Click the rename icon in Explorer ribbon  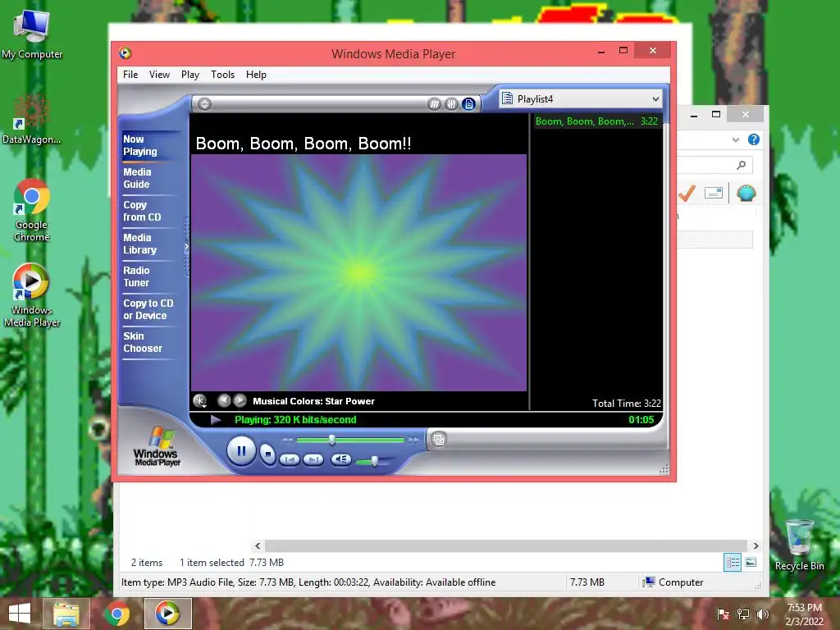tap(714, 193)
